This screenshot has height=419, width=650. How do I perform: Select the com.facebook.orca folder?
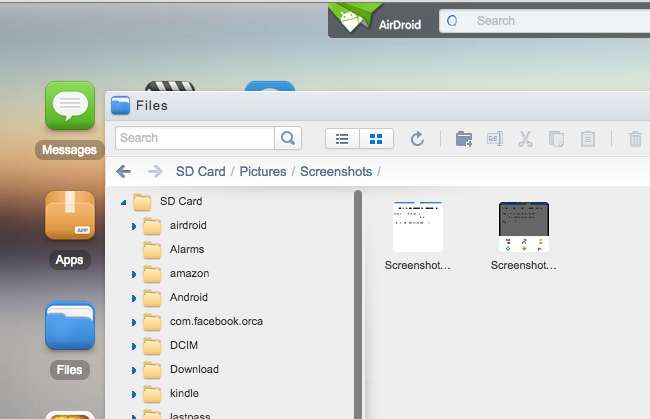216,322
